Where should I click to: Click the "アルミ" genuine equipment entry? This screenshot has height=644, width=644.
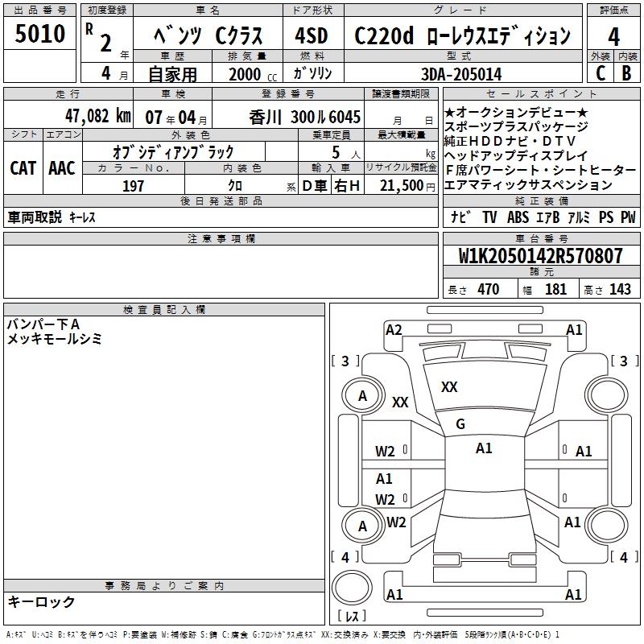click(x=579, y=217)
